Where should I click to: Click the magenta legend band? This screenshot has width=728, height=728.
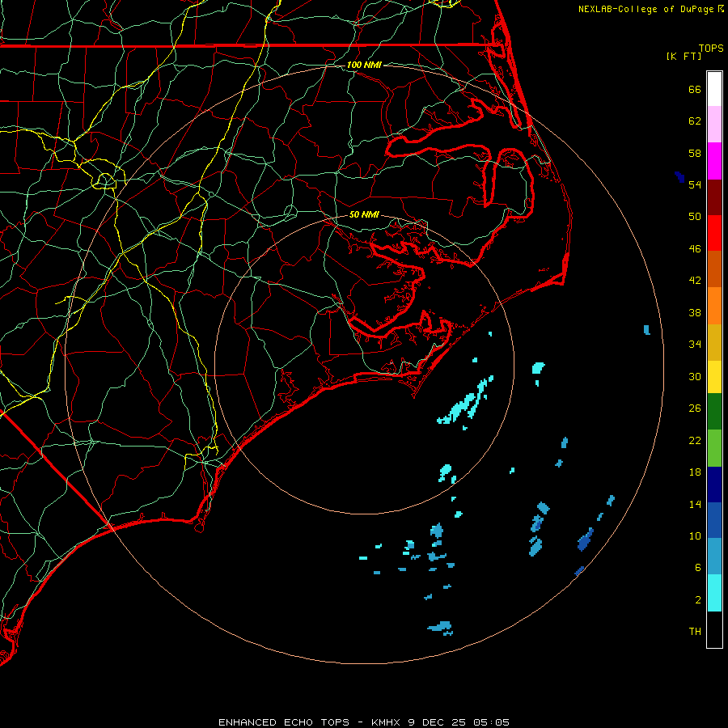714,161
